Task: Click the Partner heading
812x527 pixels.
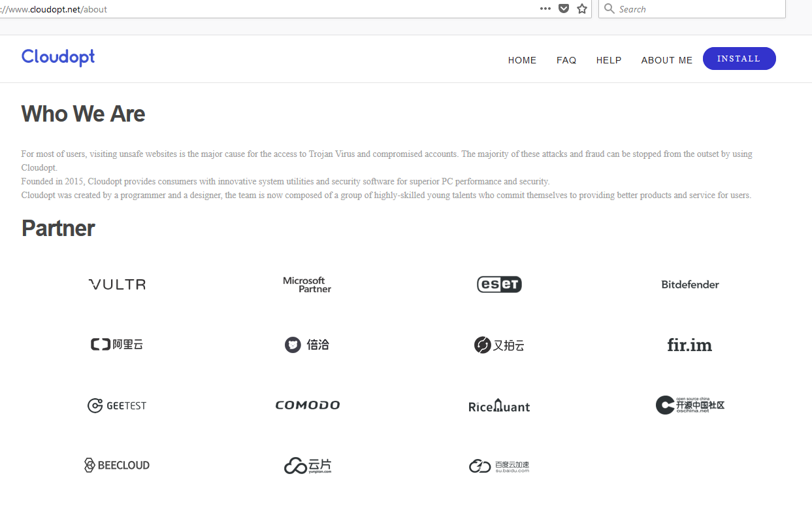Action: point(58,228)
